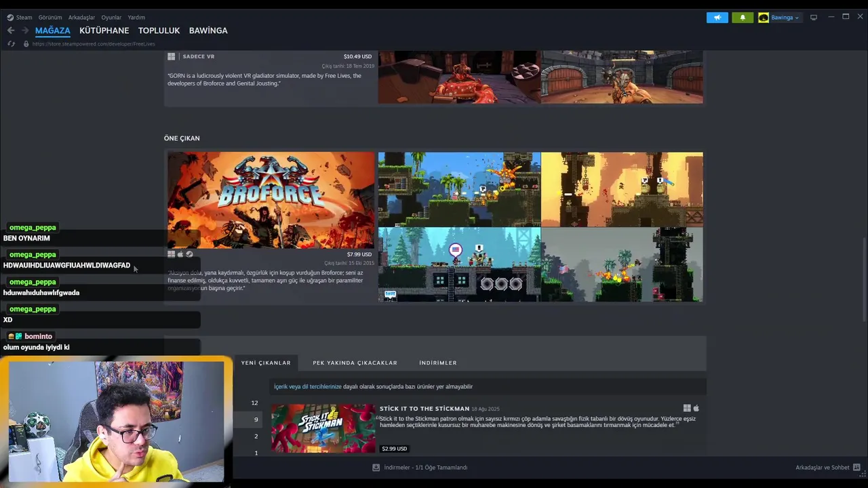The image size is (868, 488).
Task: Go to the KÜTÜPHANE section
Action: point(104,30)
